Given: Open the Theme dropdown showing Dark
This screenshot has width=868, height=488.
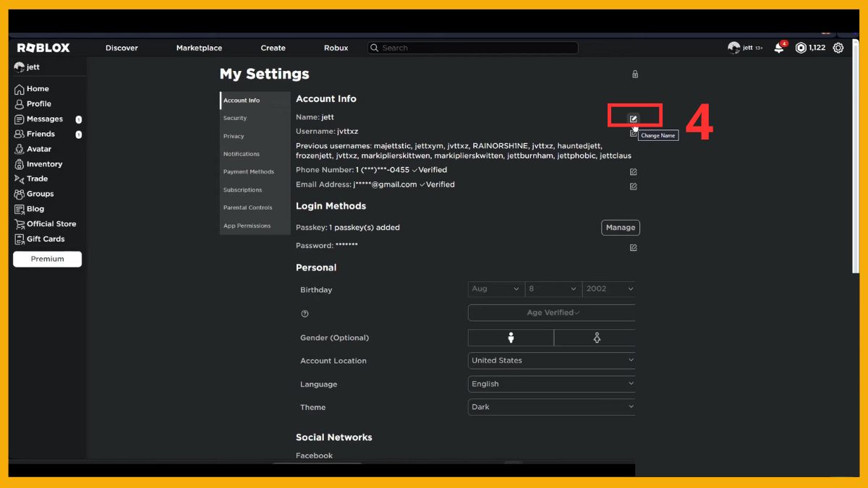Looking at the screenshot, I should point(552,407).
